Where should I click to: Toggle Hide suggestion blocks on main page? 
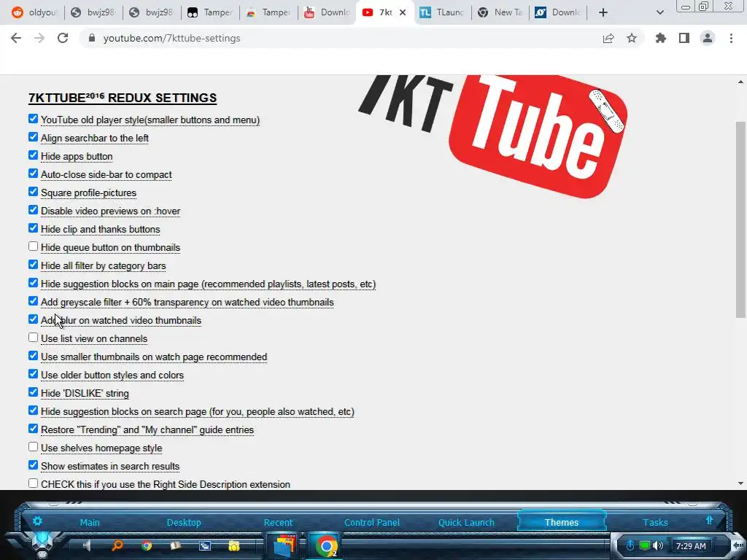(x=33, y=283)
